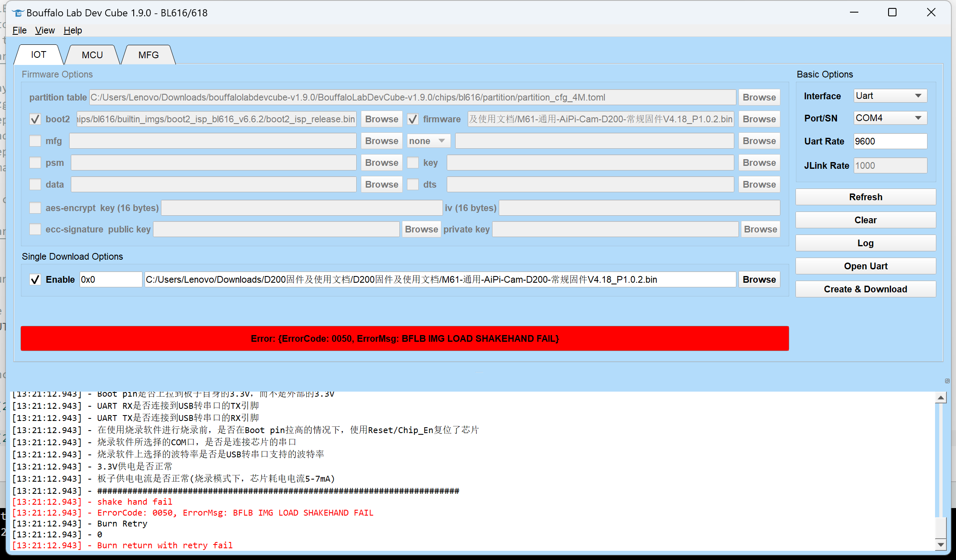956x560 pixels.
Task: Click log line 'shake hand fail'
Action: 135,502
